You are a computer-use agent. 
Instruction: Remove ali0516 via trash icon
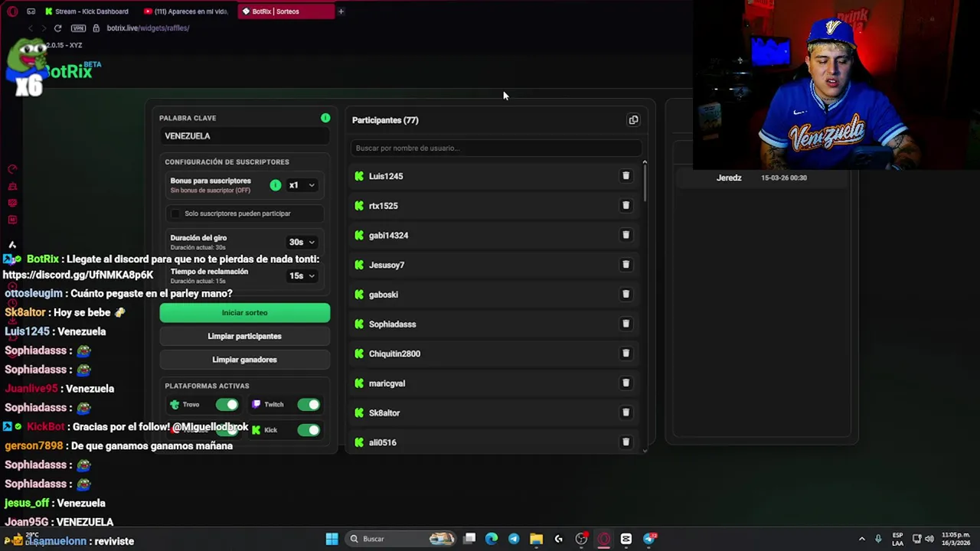point(626,442)
